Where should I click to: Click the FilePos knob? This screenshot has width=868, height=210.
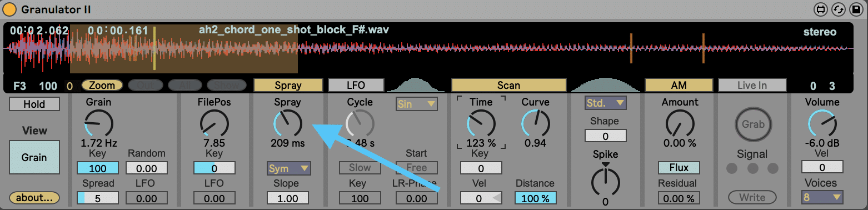coord(214,123)
